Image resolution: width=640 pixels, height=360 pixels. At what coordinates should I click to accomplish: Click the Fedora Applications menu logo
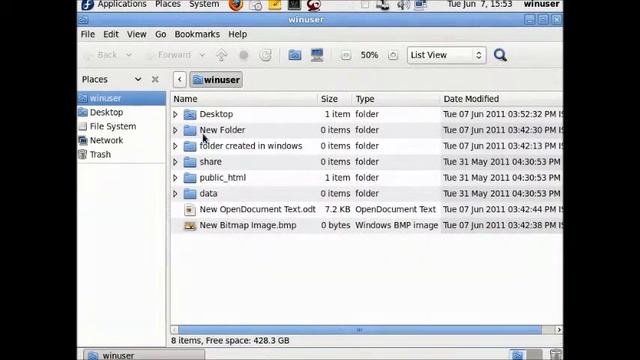coord(87,4)
